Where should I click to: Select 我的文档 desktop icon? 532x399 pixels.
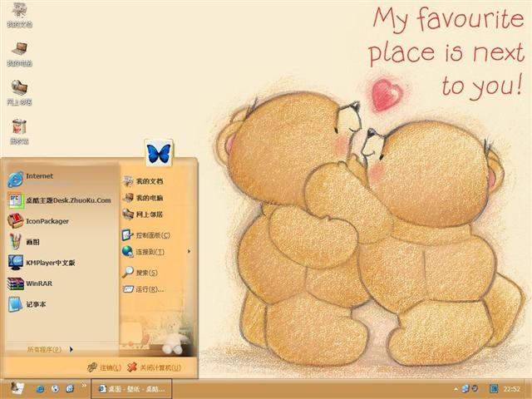point(19,15)
